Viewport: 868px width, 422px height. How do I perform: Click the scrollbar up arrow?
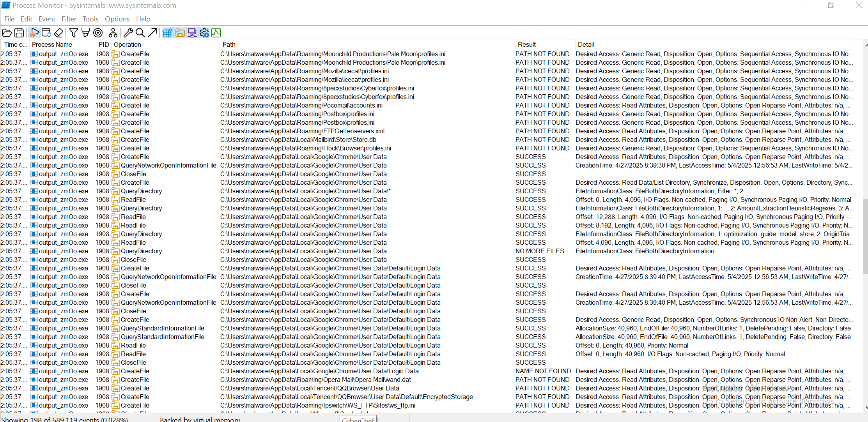865,45
